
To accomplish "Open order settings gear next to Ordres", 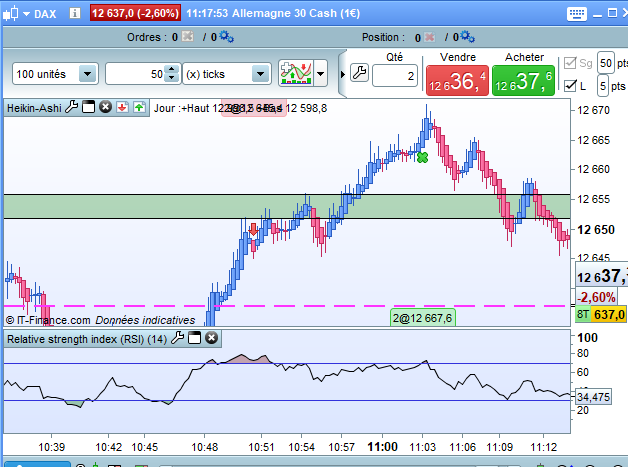I will pos(226,36).
